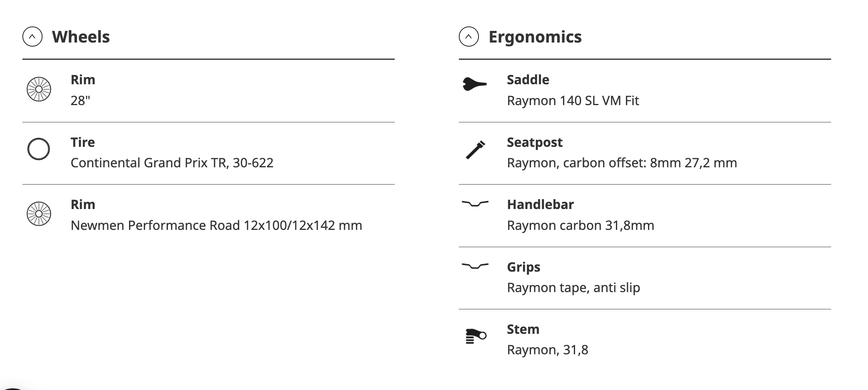The width and height of the screenshot is (868, 390).
Task: Click Raymon carbon 31,8mm handlebar value
Action: [x=580, y=225]
